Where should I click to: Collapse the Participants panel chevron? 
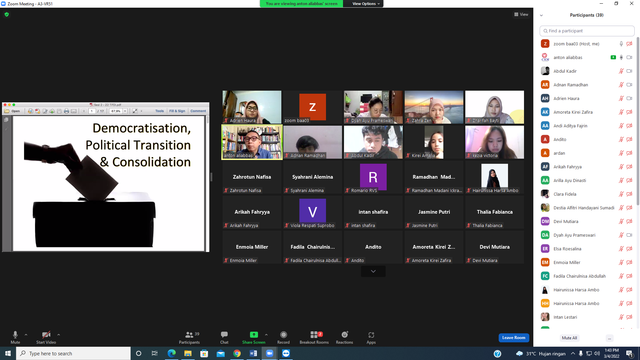click(x=541, y=16)
